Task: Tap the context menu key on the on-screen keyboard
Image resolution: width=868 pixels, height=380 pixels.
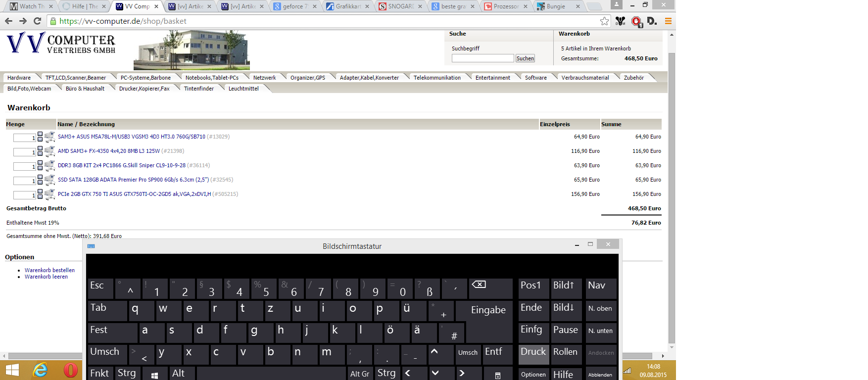Action: pyautogui.click(x=498, y=374)
